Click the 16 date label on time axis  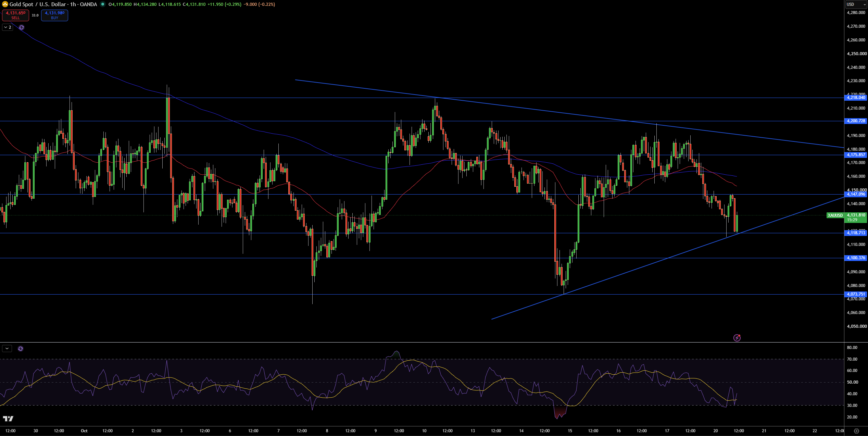pos(618,431)
